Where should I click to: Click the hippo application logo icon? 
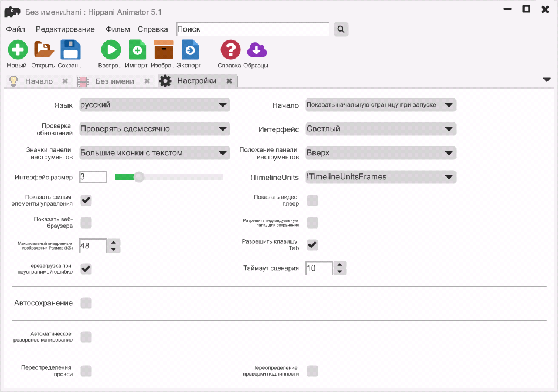(12, 12)
